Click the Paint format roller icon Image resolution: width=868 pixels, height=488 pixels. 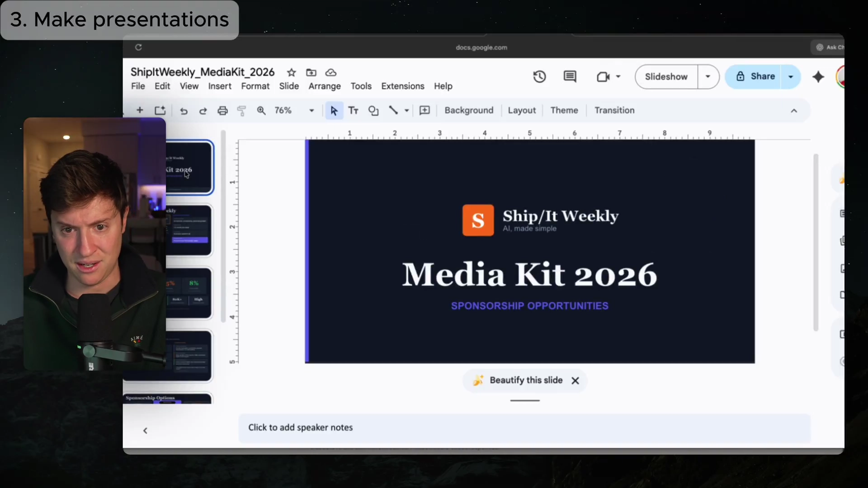coord(242,111)
